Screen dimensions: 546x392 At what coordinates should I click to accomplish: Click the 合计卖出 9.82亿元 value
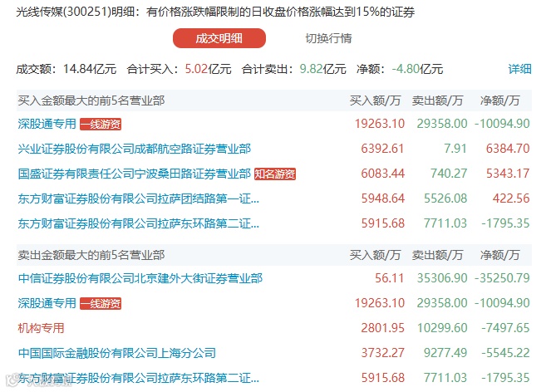pos(322,69)
